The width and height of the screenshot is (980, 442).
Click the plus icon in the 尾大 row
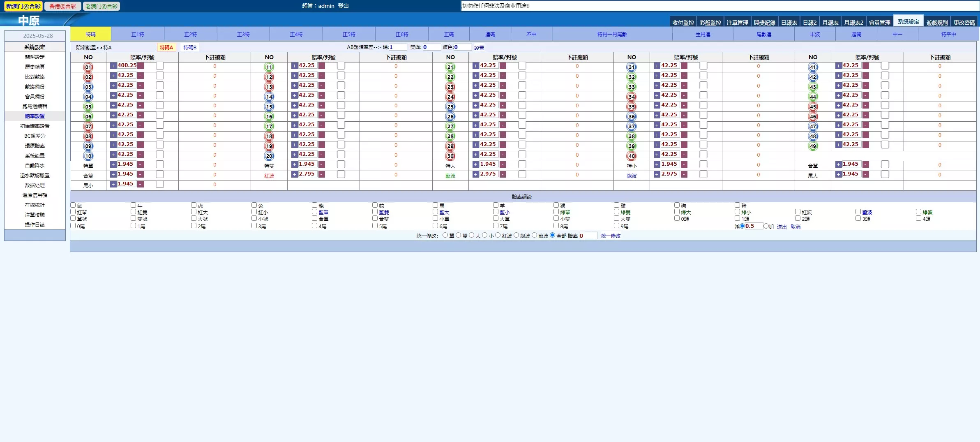(x=838, y=174)
